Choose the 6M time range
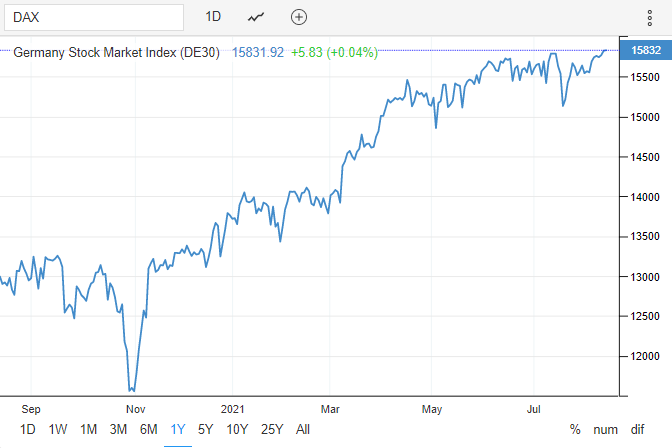Viewport: 672px width, 448px height. coord(148,429)
